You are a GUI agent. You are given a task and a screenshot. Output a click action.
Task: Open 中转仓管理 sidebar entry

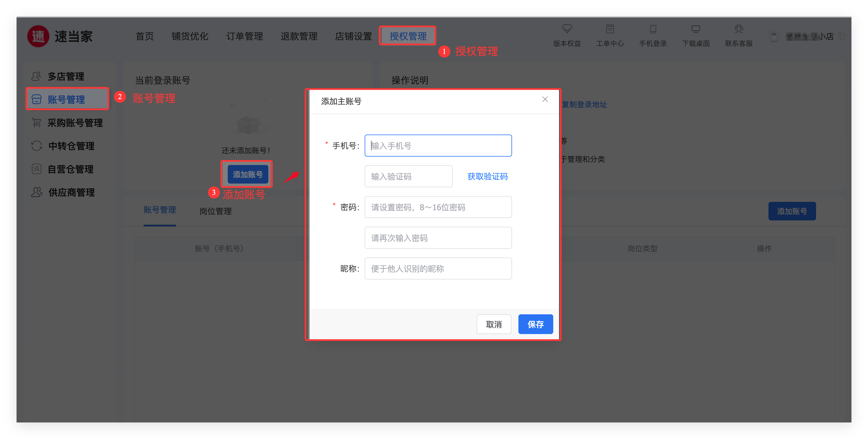tap(71, 146)
